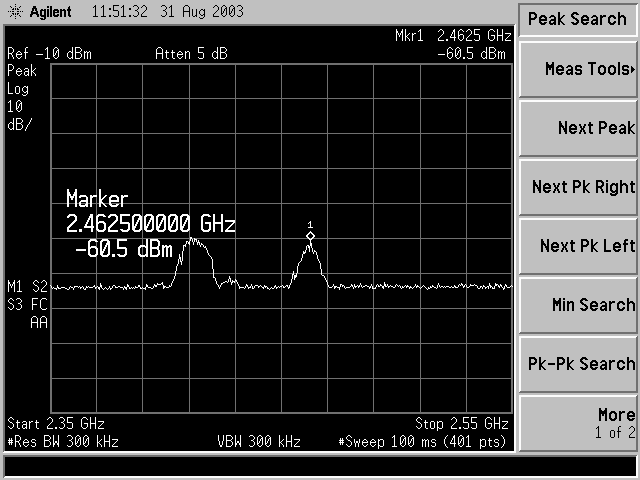Click the AA status annotation
Image resolution: width=640 pixels, height=480 pixels.
click(39, 322)
